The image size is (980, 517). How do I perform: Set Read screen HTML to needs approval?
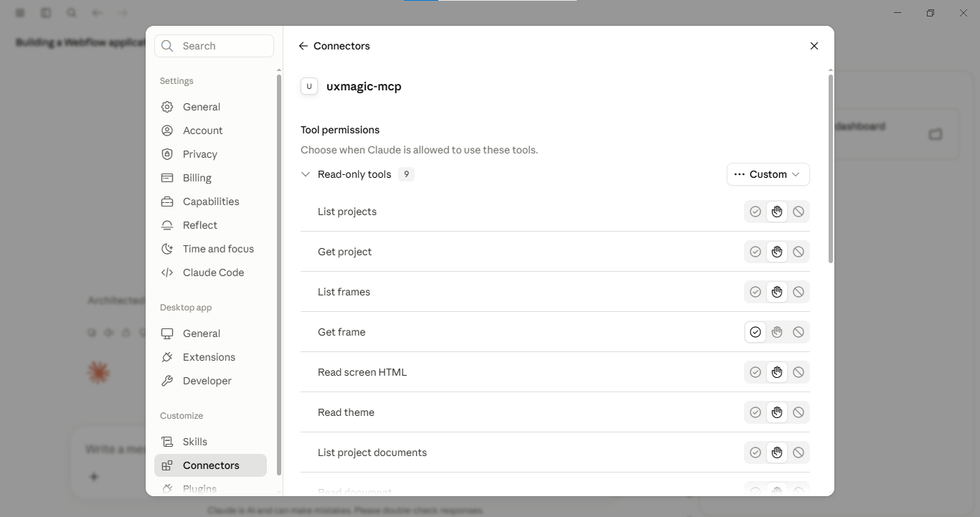coord(777,372)
